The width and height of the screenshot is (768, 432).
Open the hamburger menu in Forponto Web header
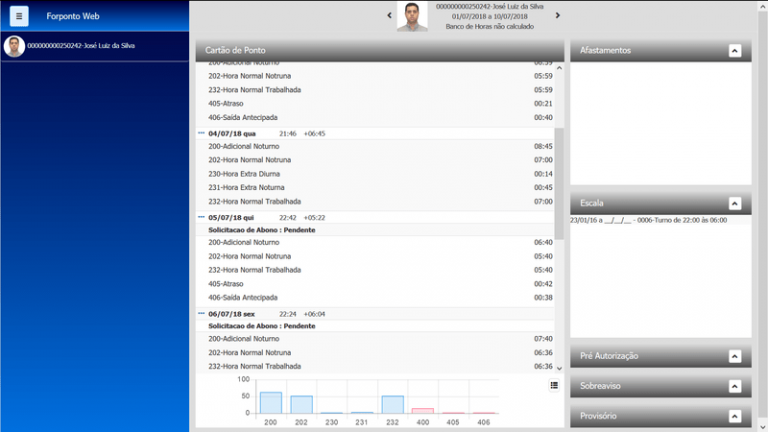[19, 16]
